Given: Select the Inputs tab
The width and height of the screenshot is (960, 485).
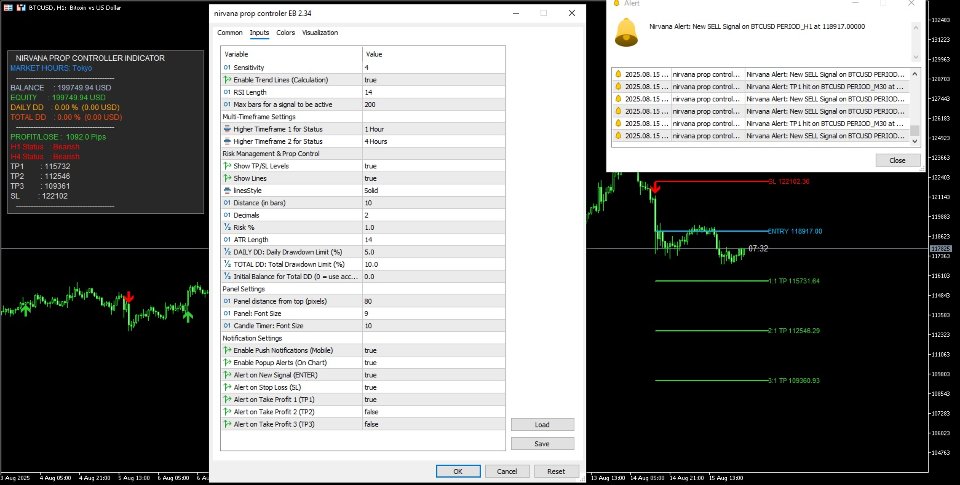Looking at the screenshot, I should [x=259, y=32].
